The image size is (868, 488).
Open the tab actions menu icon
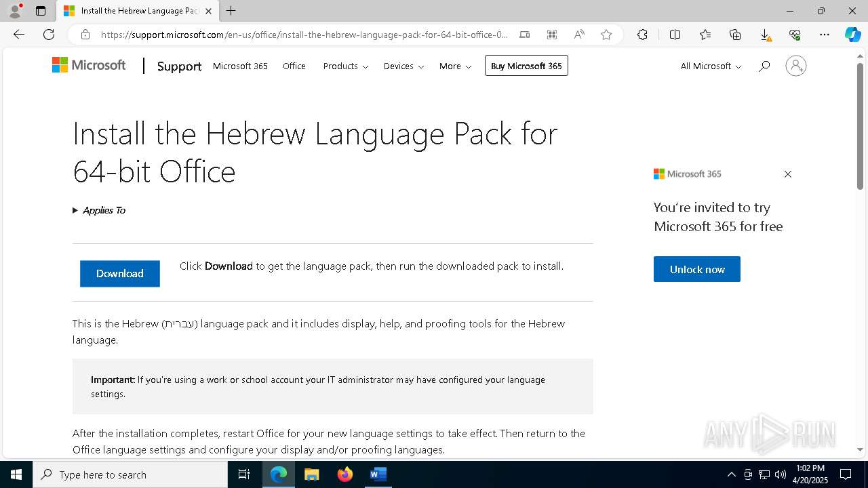(41, 11)
